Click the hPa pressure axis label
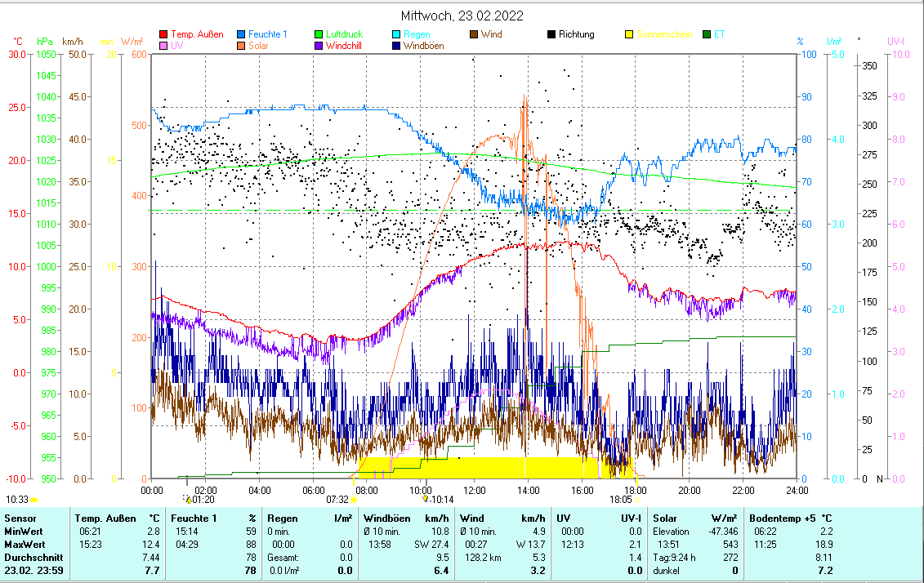This screenshot has height=583, width=924. (43, 41)
